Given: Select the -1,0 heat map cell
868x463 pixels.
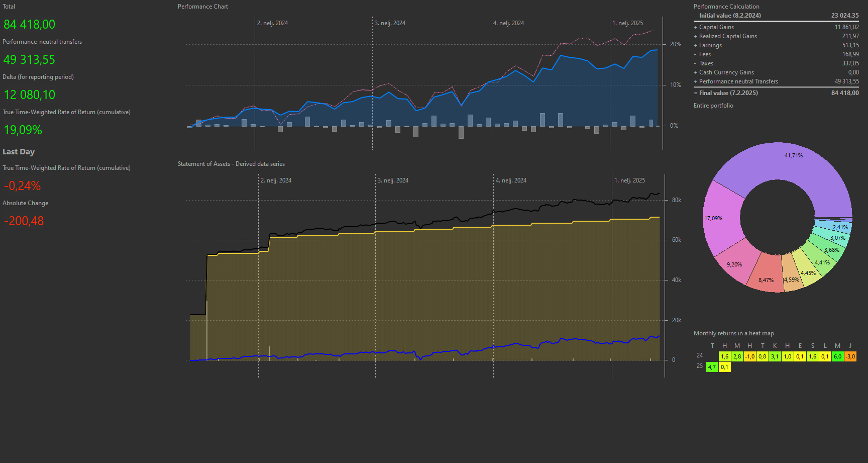Looking at the screenshot, I should (749, 356).
